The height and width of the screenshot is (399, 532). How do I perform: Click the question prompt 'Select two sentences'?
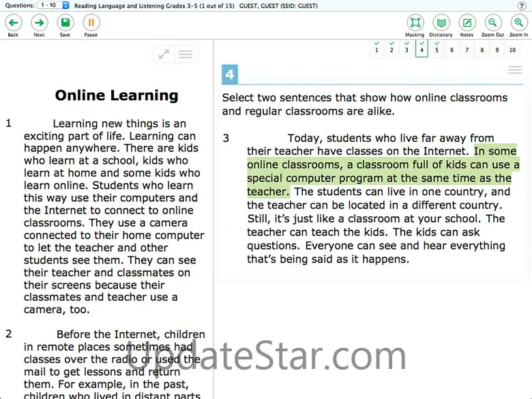tap(365, 104)
